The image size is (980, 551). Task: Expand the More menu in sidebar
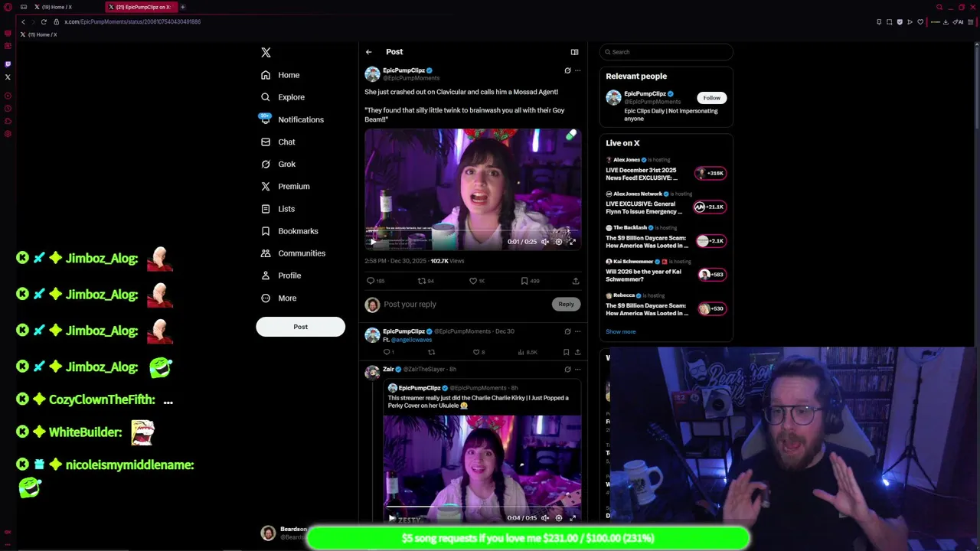coord(279,298)
